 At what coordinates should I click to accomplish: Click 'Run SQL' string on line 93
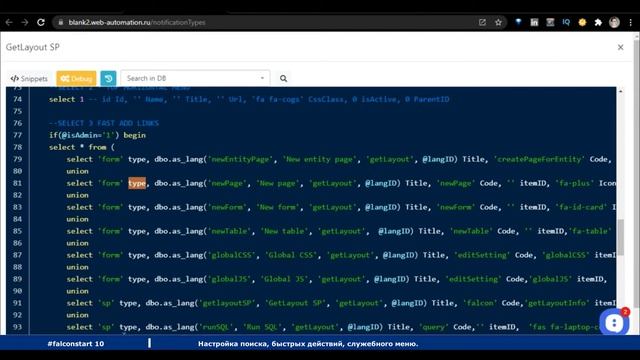pos(263,327)
